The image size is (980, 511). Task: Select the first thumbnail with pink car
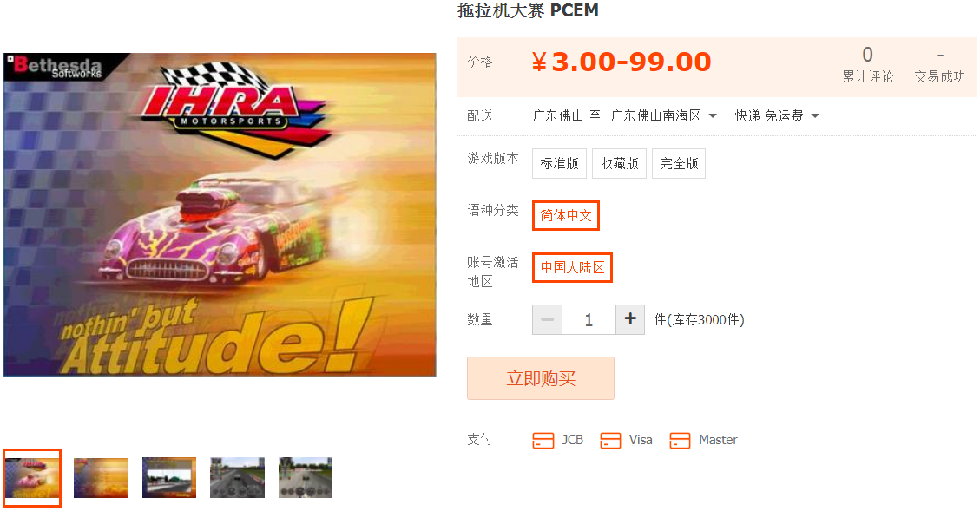(32, 478)
